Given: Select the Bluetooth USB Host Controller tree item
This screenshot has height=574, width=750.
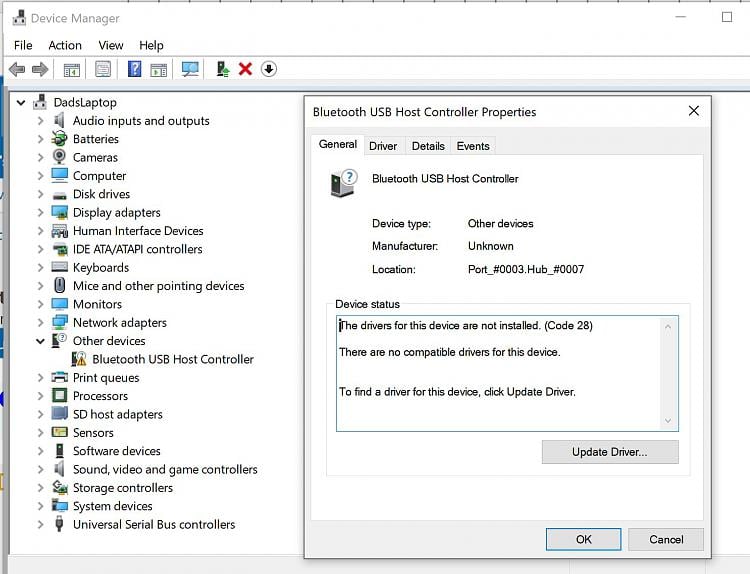Looking at the screenshot, I should tap(173, 359).
